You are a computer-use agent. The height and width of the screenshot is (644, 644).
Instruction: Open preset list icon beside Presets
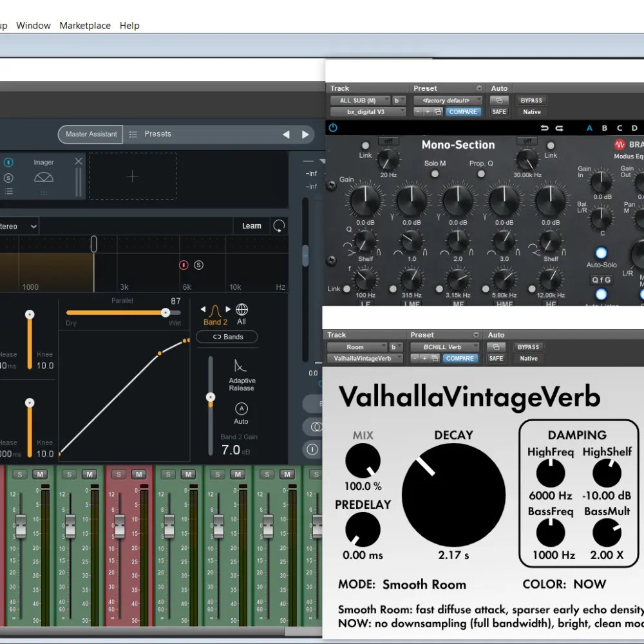coord(133,135)
